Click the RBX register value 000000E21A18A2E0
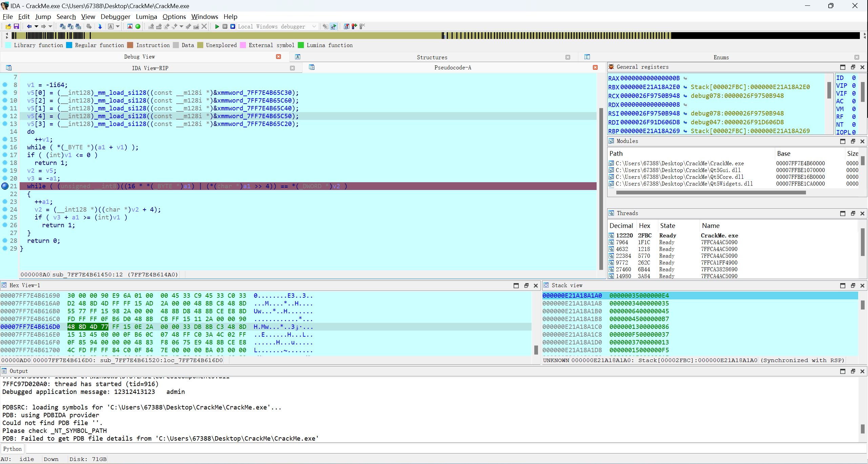This screenshot has width=868, height=464. [650, 87]
